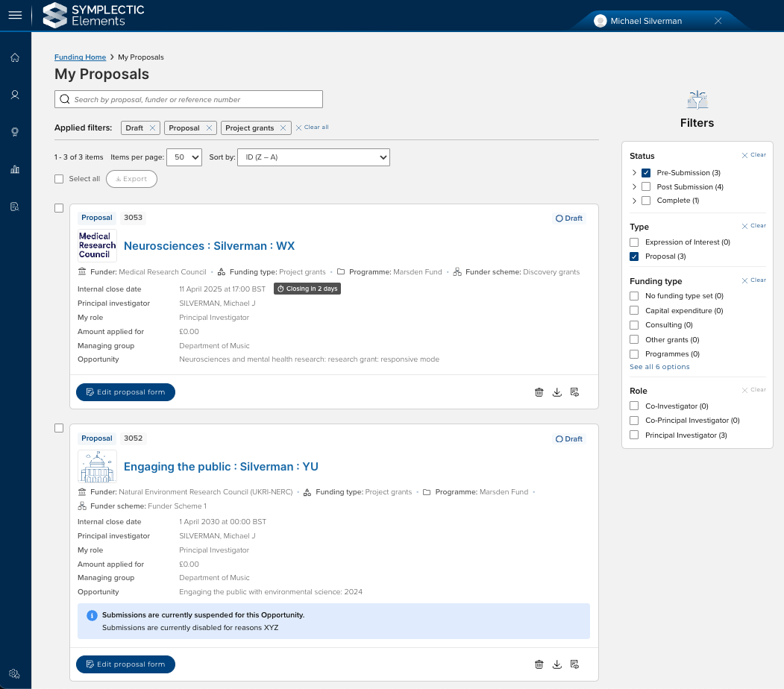784x689 pixels.
Task: Remove the Project grants applied filter
Action: 283,128
